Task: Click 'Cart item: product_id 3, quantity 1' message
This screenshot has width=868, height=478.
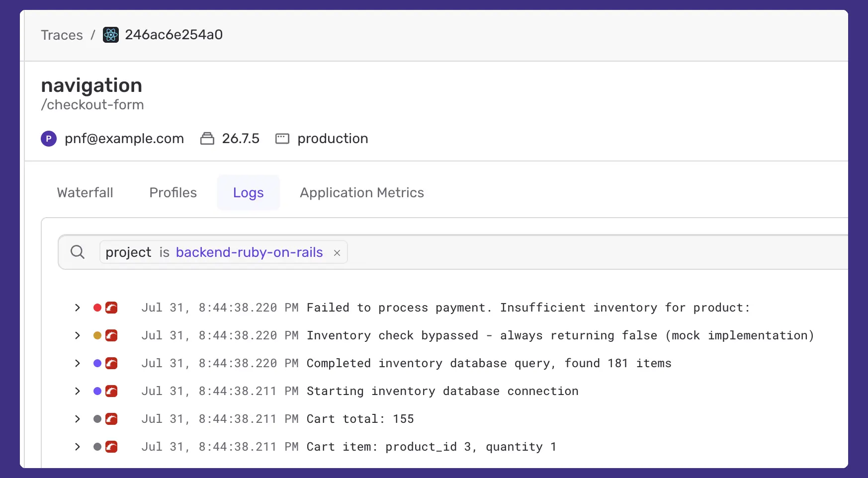Action: click(431, 447)
